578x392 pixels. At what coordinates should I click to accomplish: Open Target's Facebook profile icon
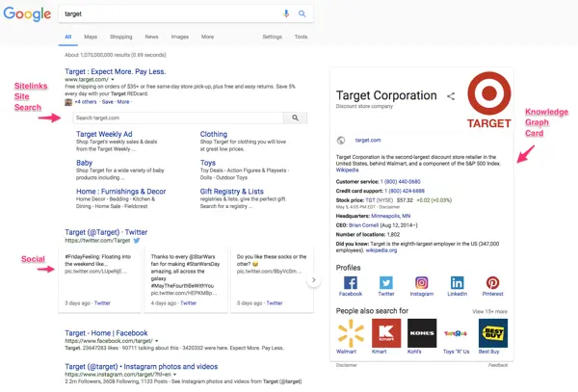click(351, 283)
